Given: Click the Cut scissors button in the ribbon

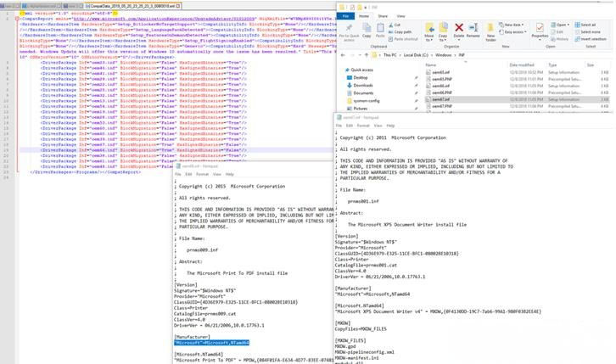Looking at the screenshot, I should [395, 25].
